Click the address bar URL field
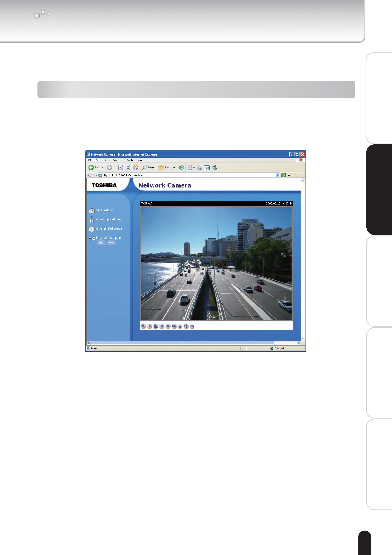This screenshot has height=555, width=392. (x=188, y=175)
